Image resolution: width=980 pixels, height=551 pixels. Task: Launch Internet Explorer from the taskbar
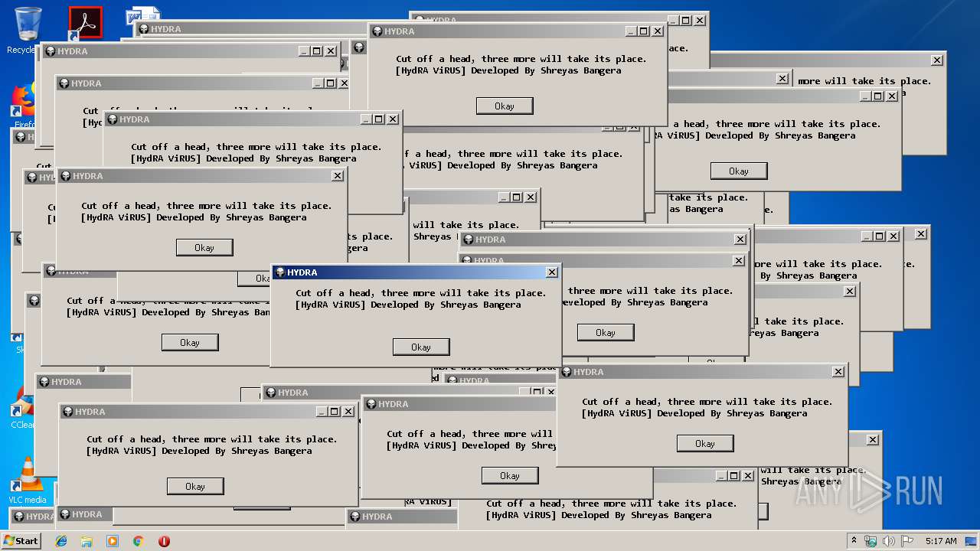(x=61, y=541)
